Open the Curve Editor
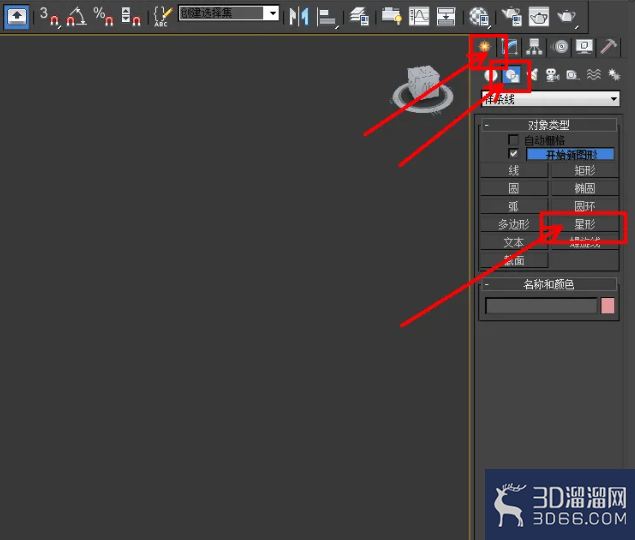This screenshot has width=635, height=540. [x=419, y=17]
